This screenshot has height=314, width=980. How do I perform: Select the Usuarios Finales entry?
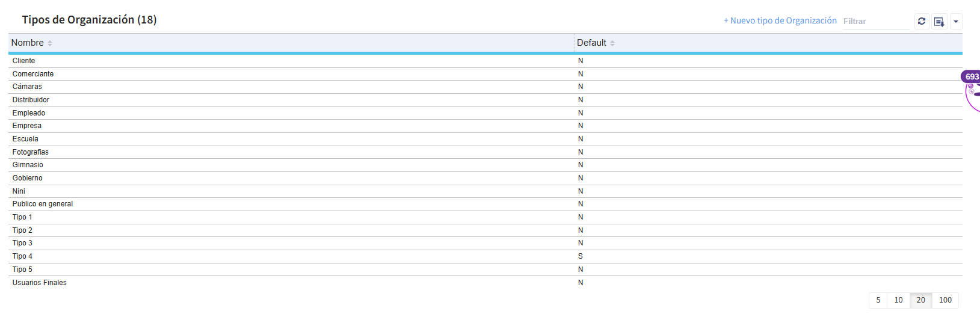pos(40,283)
